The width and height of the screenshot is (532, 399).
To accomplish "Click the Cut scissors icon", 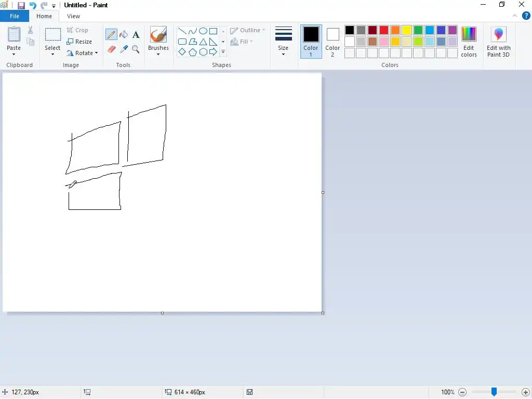I will point(30,30).
